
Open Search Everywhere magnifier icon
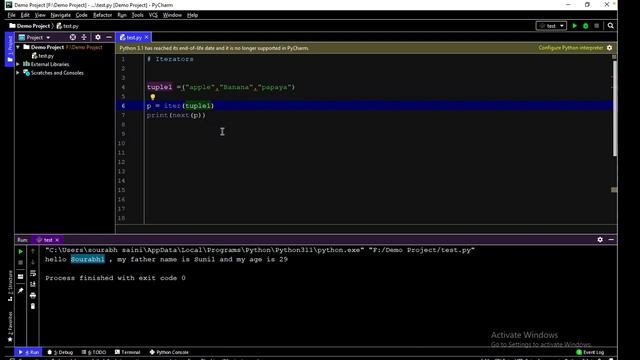(x=611, y=26)
